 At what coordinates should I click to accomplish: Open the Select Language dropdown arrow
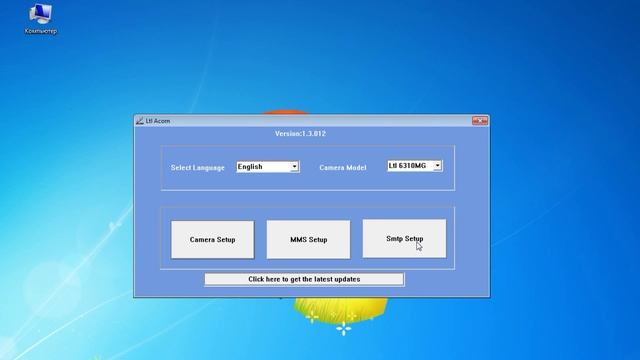pos(294,167)
